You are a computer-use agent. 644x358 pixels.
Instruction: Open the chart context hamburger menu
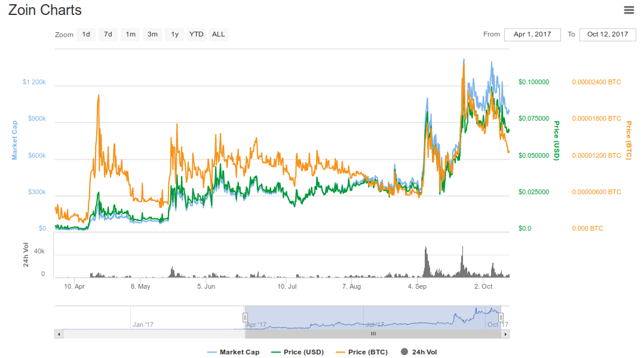coord(629,10)
